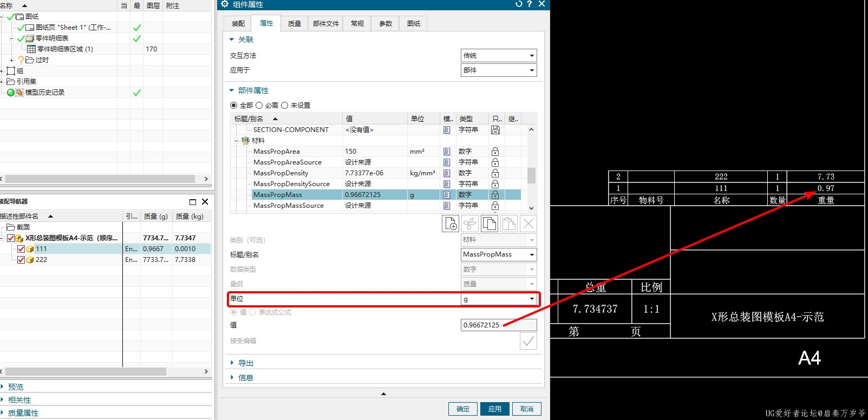The height and width of the screenshot is (420, 868).
Task: Click the cube icon of component 222
Action: click(30, 260)
